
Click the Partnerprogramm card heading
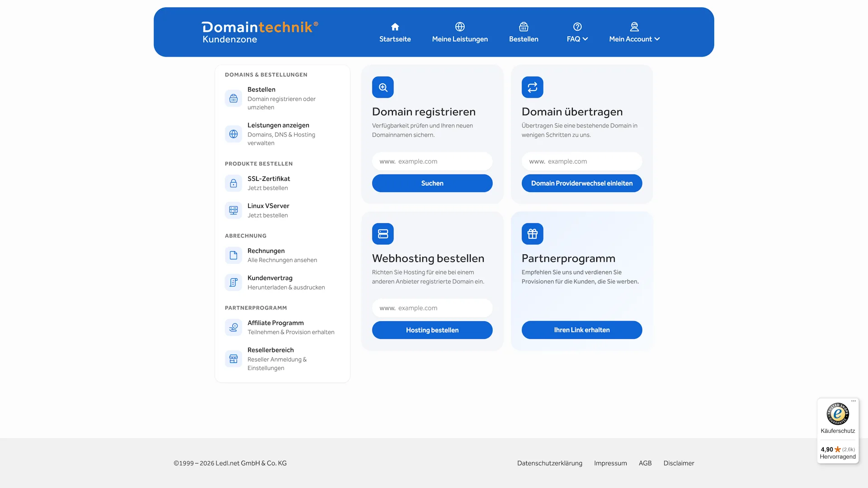pos(568,258)
